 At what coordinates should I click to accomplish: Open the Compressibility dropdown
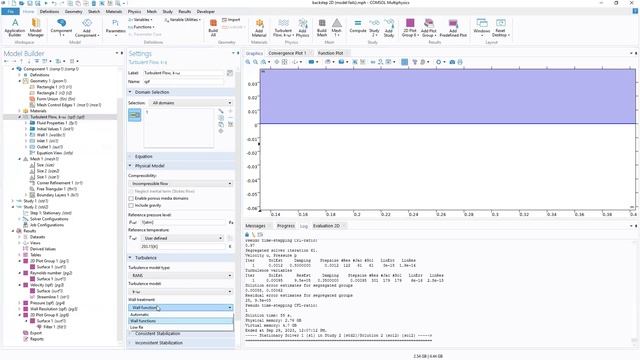(x=181, y=184)
